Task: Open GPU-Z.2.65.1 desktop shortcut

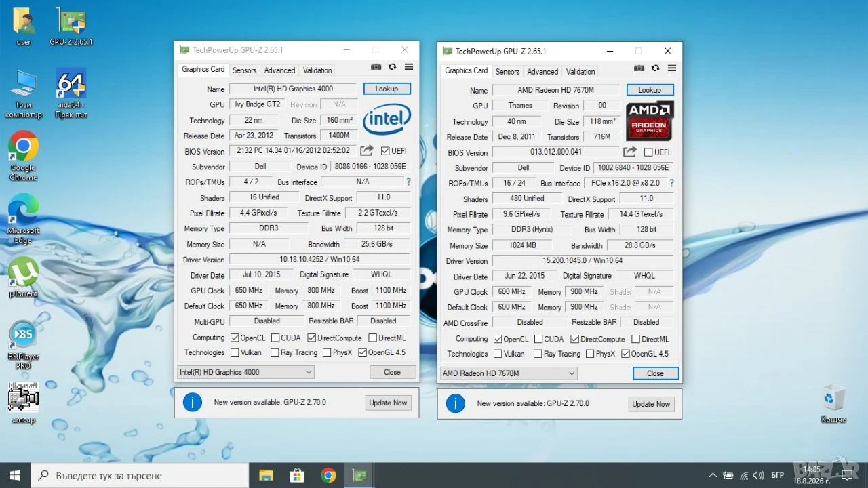Action: click(x=71, y=27)
